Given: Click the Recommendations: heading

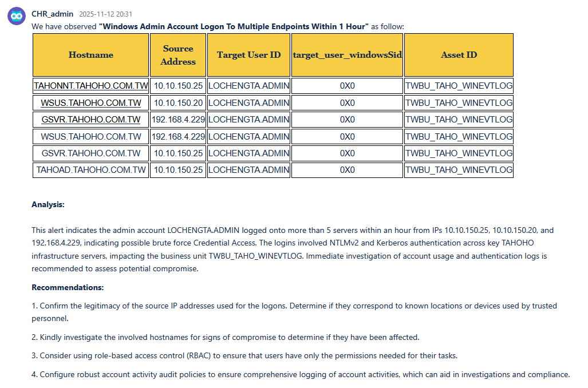Looking at the screenshot, I should pos(68,287).
